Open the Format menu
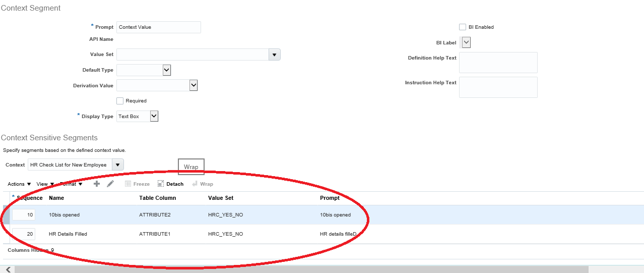Image resolution: width=644 pixels, height=273 pixels. point(71,184)
